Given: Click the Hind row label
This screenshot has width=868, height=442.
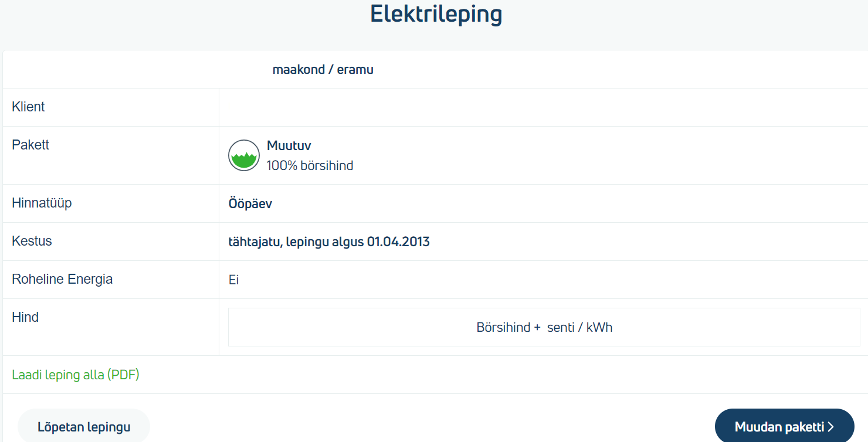Looking at the screenshot, I should tap(26, 317).
